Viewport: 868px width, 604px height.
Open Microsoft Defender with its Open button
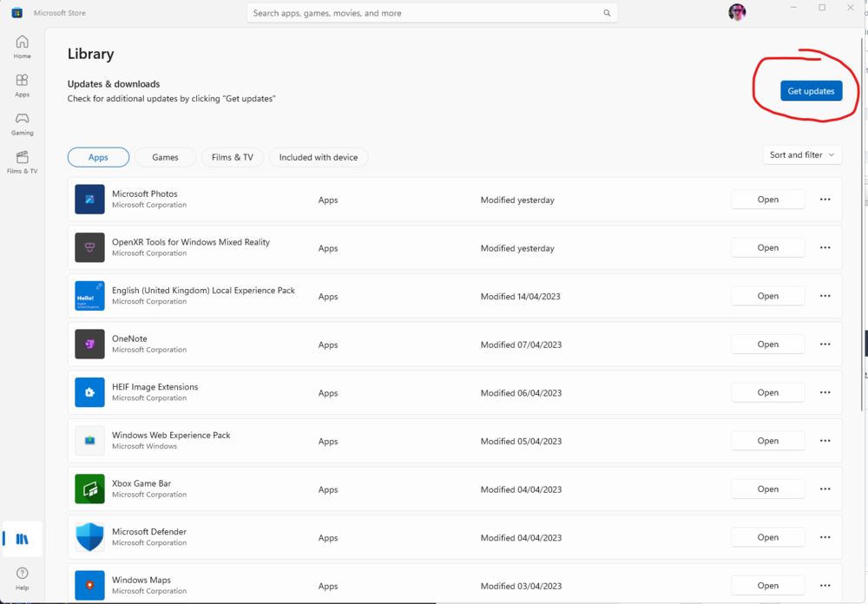767,537
